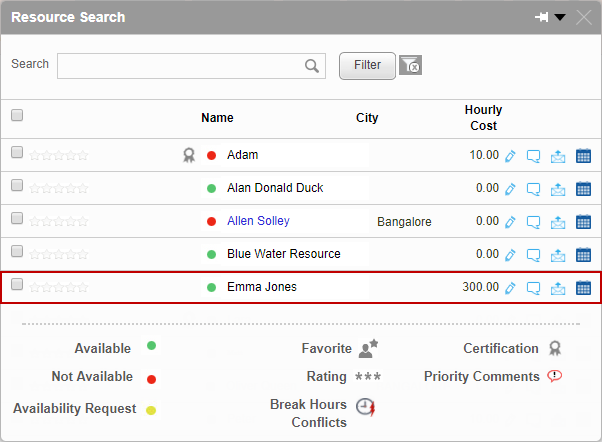Open the Allen Solley link

pyautogui.click(x=258, y=221)
